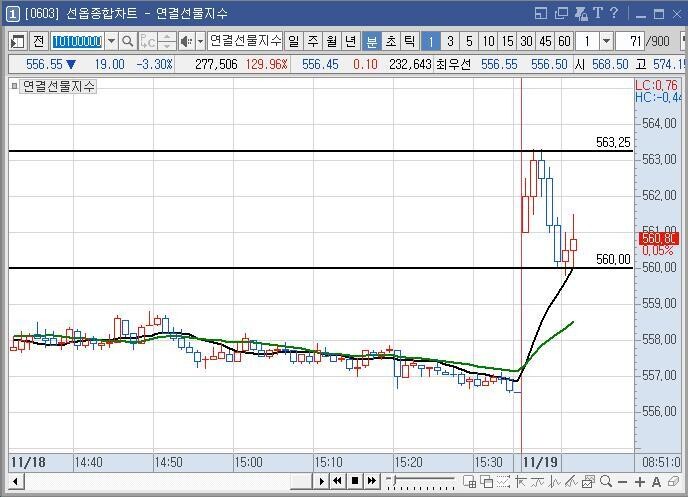Choose the 3 minute interval button
Screen dimensions: 688x497
click(x=450, y=42)
